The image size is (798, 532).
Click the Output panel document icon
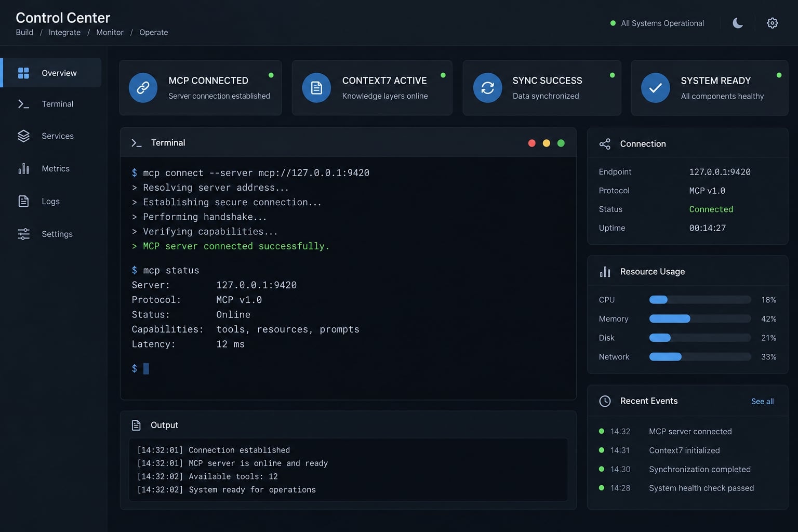point(136,425)
